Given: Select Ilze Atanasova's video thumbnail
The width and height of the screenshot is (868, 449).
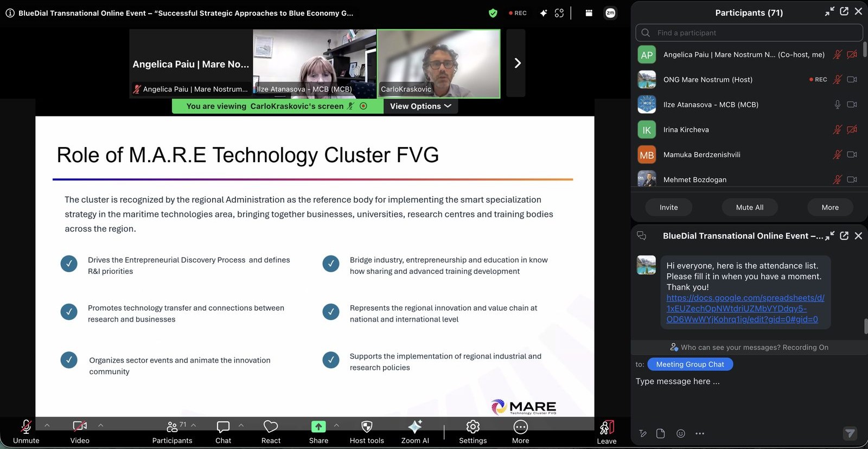Looking at the screenshot, I should click(x=315, y=63).
